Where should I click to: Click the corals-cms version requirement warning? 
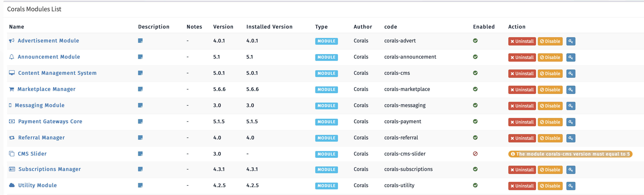pos(570,154)
